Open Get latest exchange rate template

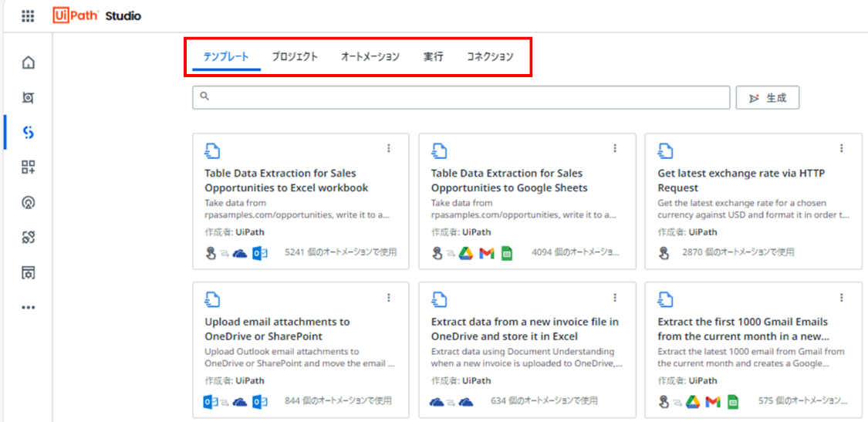point(753,201)
